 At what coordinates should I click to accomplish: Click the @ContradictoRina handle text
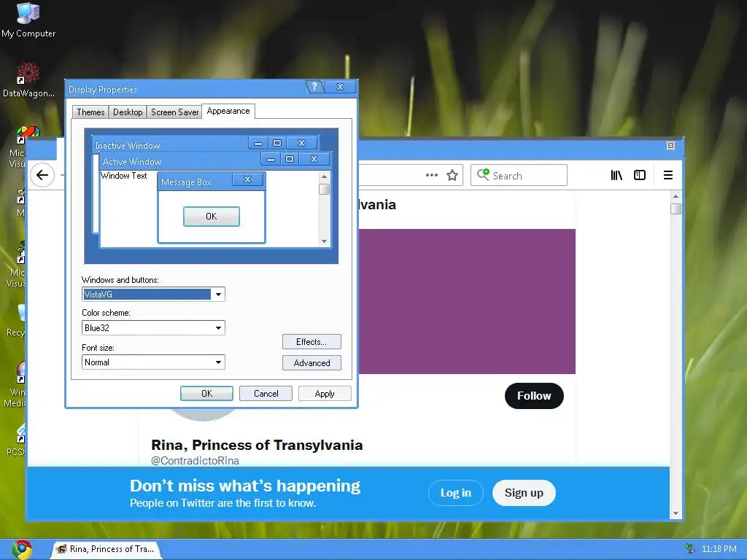pyautogui.click(x=195, y=461)
